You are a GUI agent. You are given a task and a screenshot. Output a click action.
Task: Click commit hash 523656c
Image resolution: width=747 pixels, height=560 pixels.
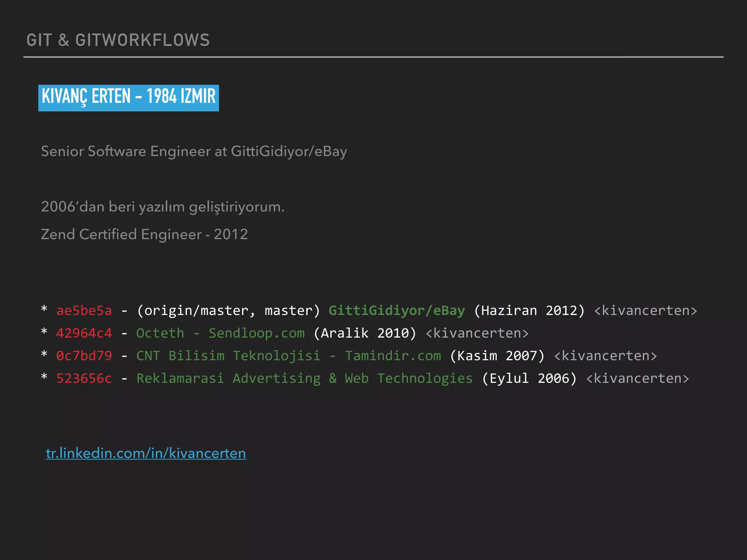(84, 378)
